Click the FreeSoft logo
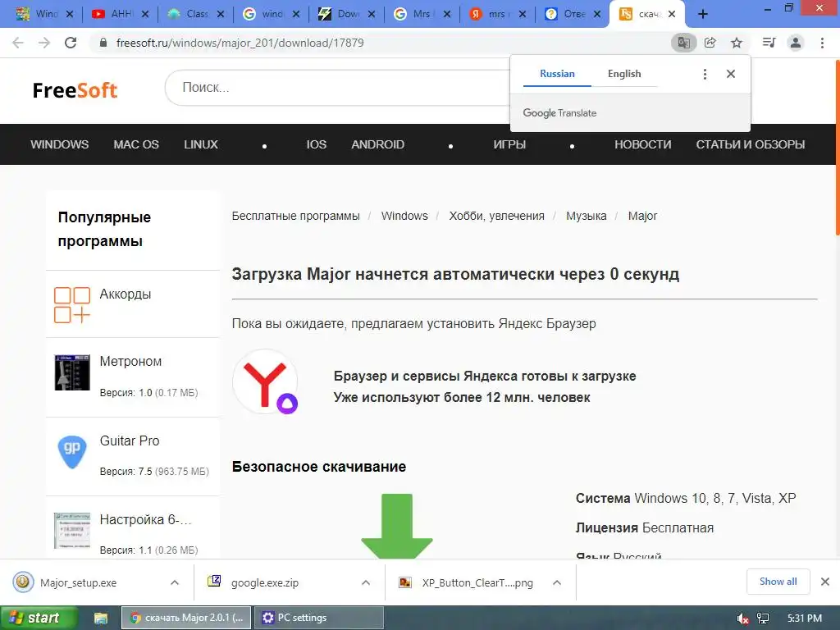The image size is (840, 630). pyautogui.click(x=75, y=90)
